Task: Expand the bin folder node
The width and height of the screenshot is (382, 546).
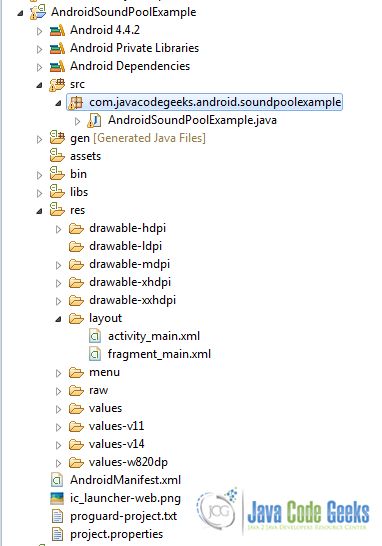Action: point(39,175)
